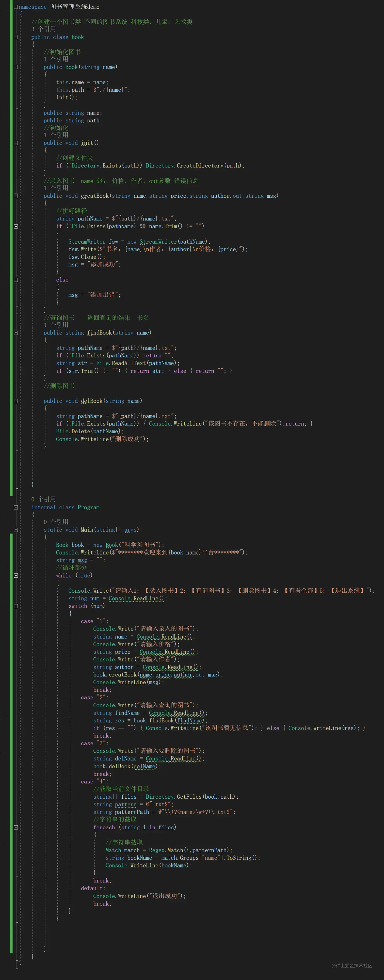Open the '1 个引用' link above Book constructor
384x980 pixels.
click(x=56, y=59)
